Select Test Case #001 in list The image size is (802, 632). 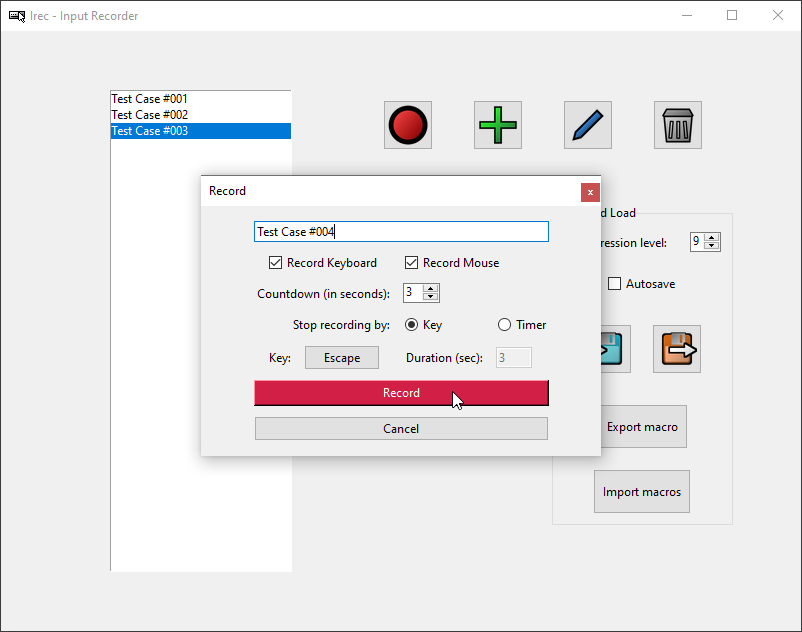150,99
